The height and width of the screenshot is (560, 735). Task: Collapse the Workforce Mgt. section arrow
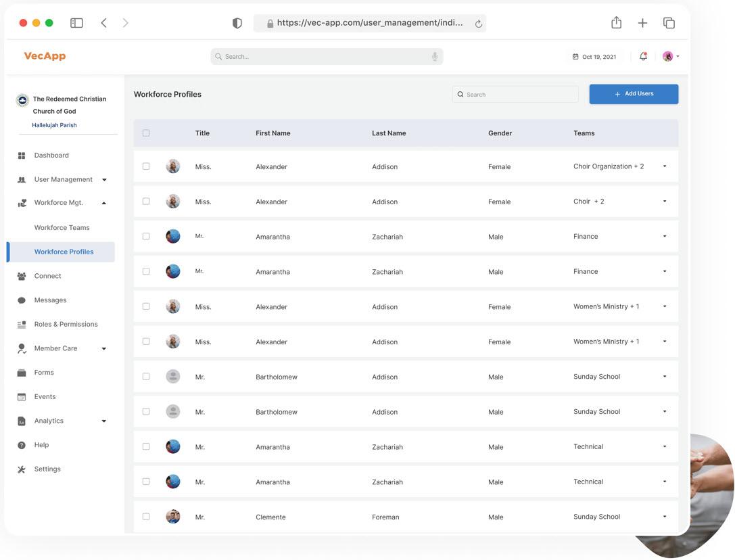click(104, 203)
